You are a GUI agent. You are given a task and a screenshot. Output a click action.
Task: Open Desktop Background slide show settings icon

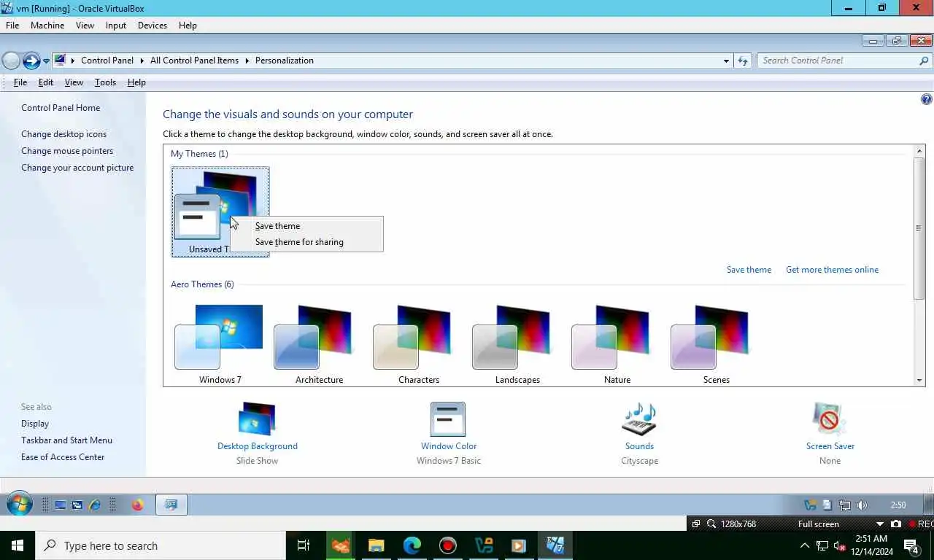pyautogui.click(x=257, y=419)
